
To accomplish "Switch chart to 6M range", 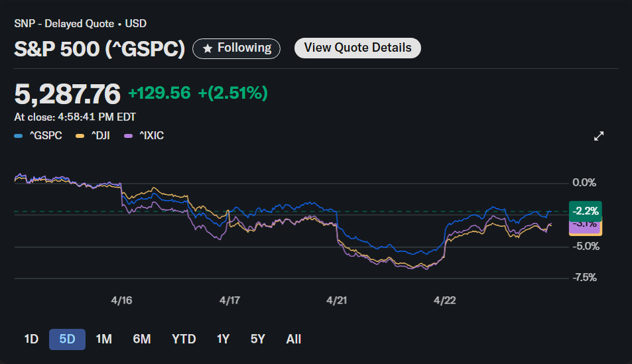I will tap(142, 339).
